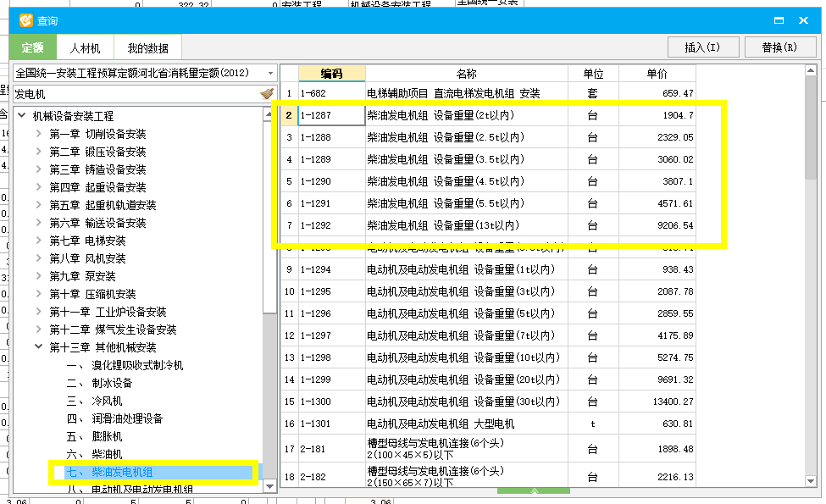Image resolution: width=826 pixels, height=504 pixels.
Task: Switch to the 定额 tab
Action: click(33, 48)
